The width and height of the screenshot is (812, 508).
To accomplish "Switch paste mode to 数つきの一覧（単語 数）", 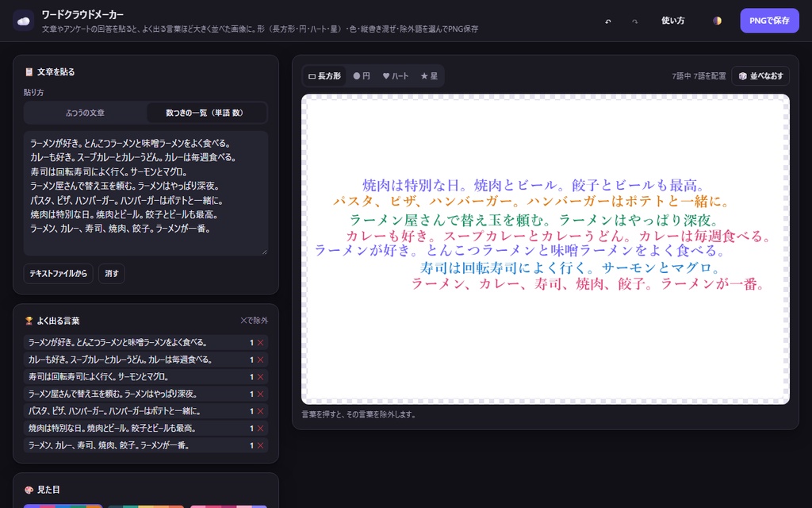I will [x=205, y=113].
